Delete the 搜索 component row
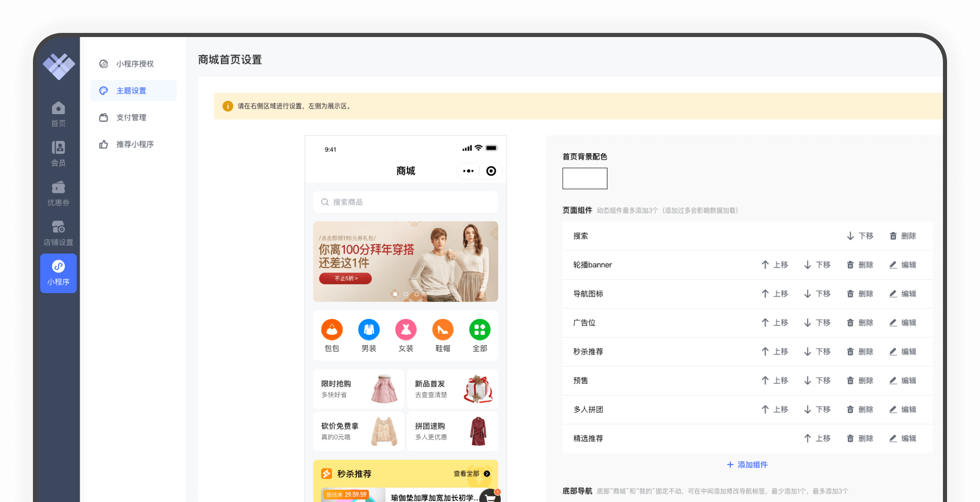 [903, 236]
